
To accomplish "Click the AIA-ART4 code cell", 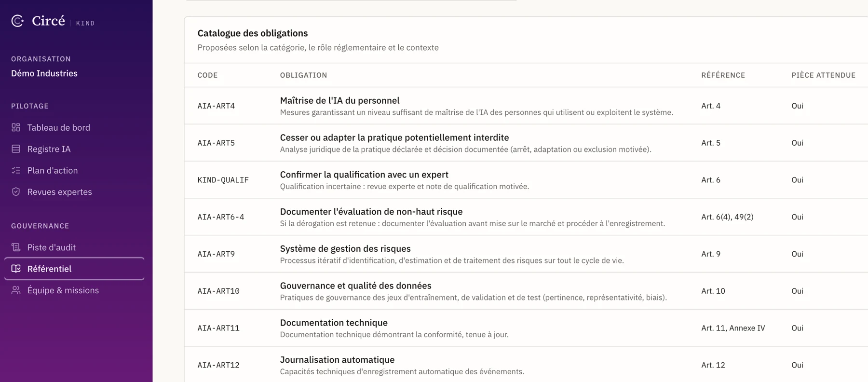I will (216, 106).
